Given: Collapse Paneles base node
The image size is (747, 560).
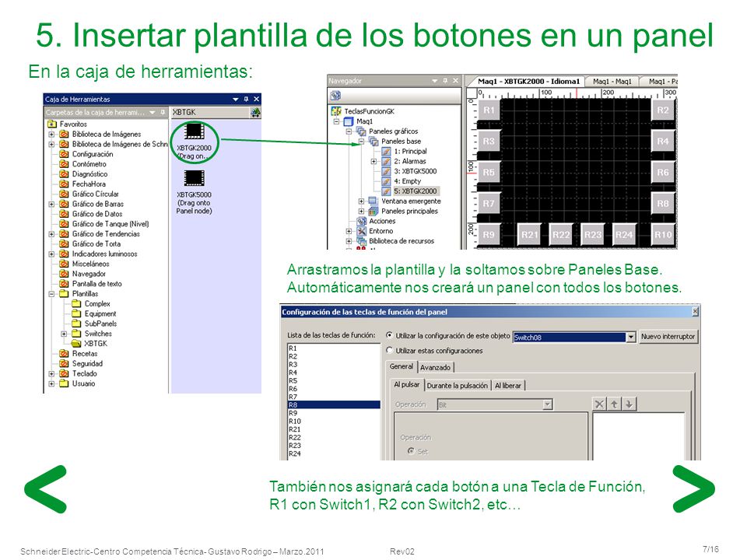Looking at the screenshot, I should click(x=361, y=142).
